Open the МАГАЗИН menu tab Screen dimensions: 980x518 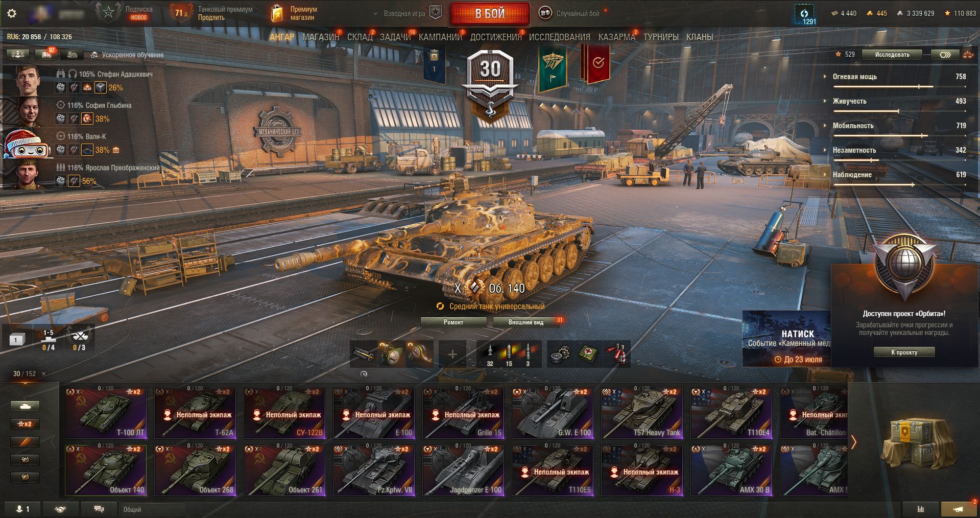[x=321, y=37]
